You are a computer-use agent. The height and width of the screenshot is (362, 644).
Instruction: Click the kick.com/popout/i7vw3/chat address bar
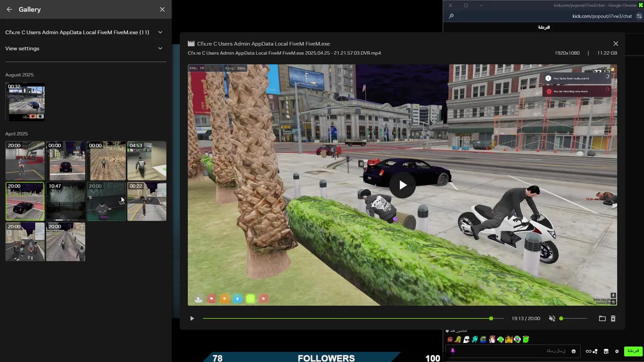[x=602, y=16]
